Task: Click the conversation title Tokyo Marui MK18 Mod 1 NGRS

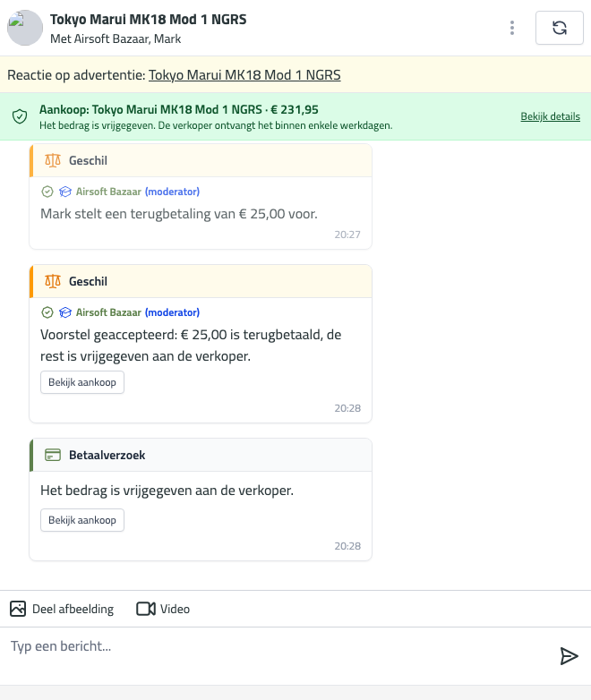Action: [x=149, y=20]
